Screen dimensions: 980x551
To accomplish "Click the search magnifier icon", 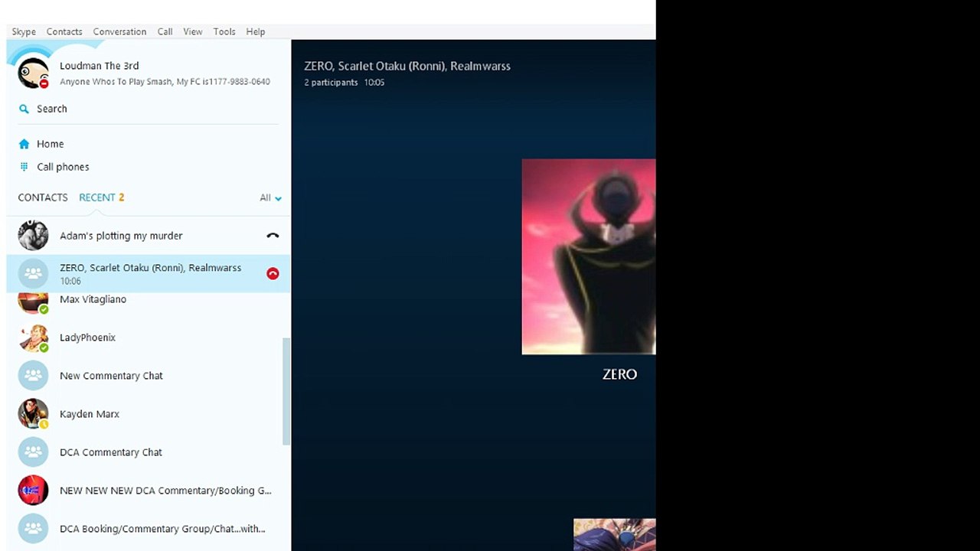I will pyautogui.click(x=24, y=109).
